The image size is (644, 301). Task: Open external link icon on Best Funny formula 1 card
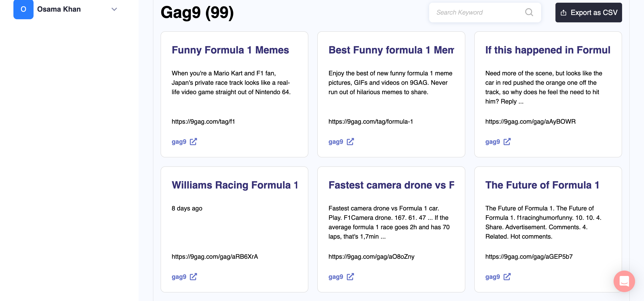pos(350,142)
